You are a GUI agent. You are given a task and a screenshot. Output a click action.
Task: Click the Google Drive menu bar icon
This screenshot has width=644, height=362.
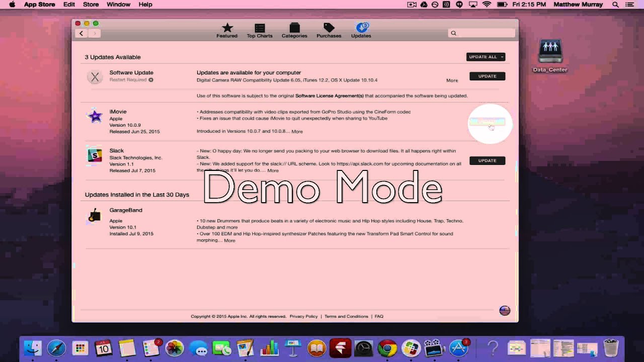(424, 5)
